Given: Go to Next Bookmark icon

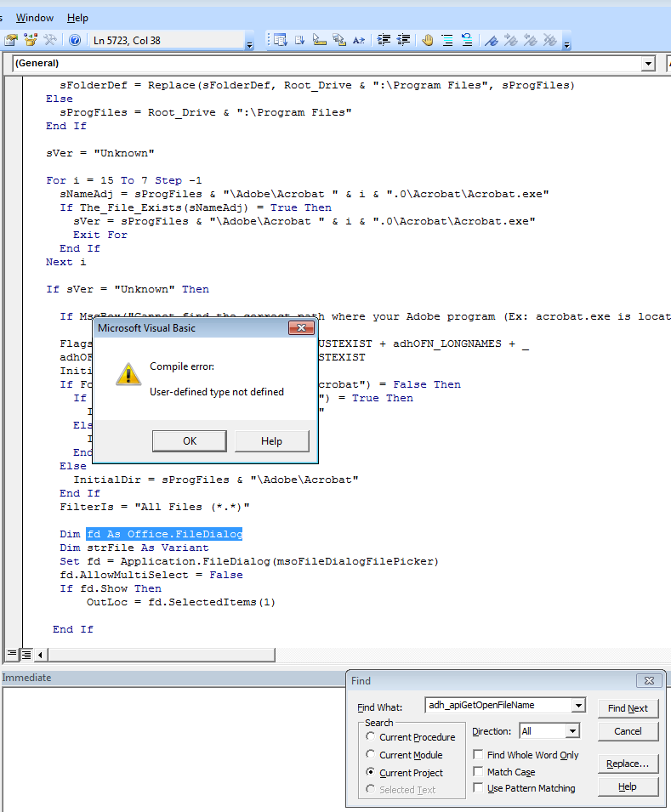Looking at the screenshot, I should pos(511,40).
